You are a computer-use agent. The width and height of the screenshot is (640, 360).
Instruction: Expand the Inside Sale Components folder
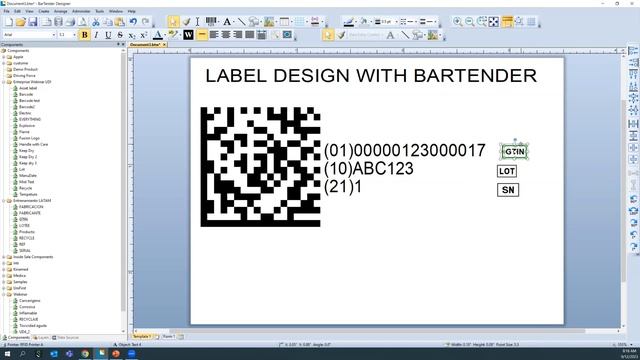tap(4, 257)
